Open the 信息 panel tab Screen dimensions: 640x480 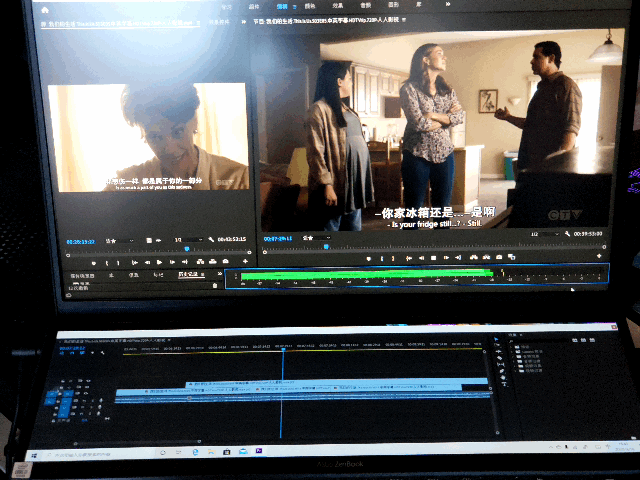point(133,276)
